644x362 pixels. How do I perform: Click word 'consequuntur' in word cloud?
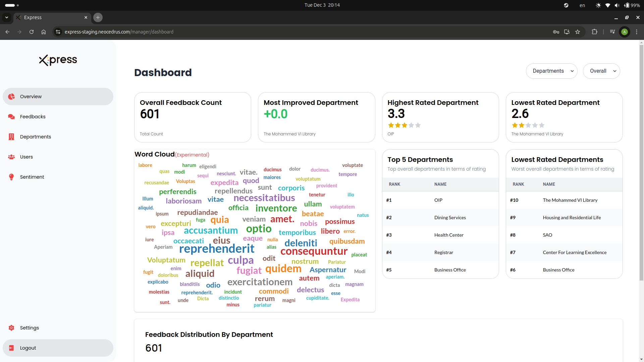[x=314, y=251]
